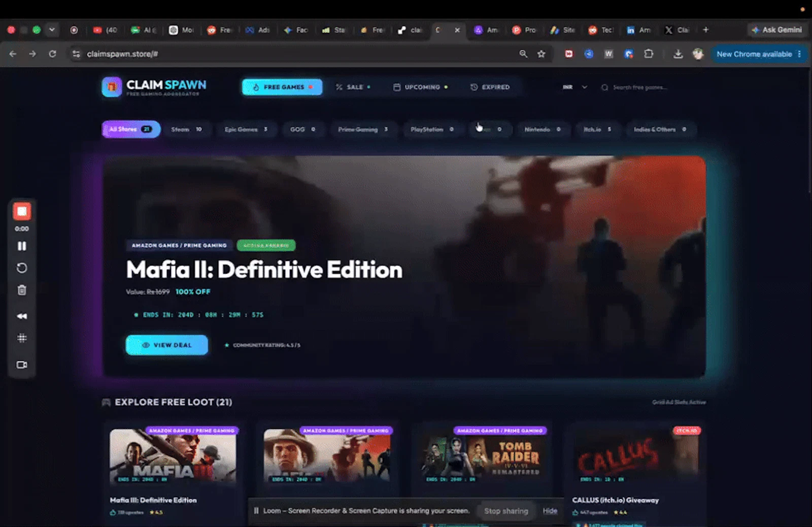The height and width of the screenshot is (527, 812).
Task: Toggle the Loom camera icon
Action: tap(22, 365)
